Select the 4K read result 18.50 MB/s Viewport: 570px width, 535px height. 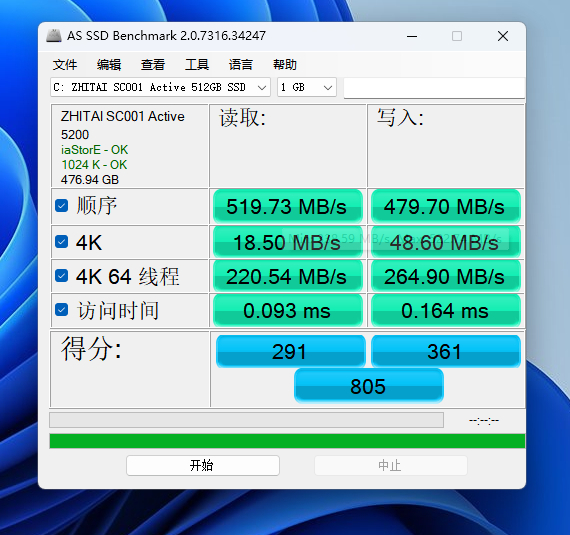point(288,242)
